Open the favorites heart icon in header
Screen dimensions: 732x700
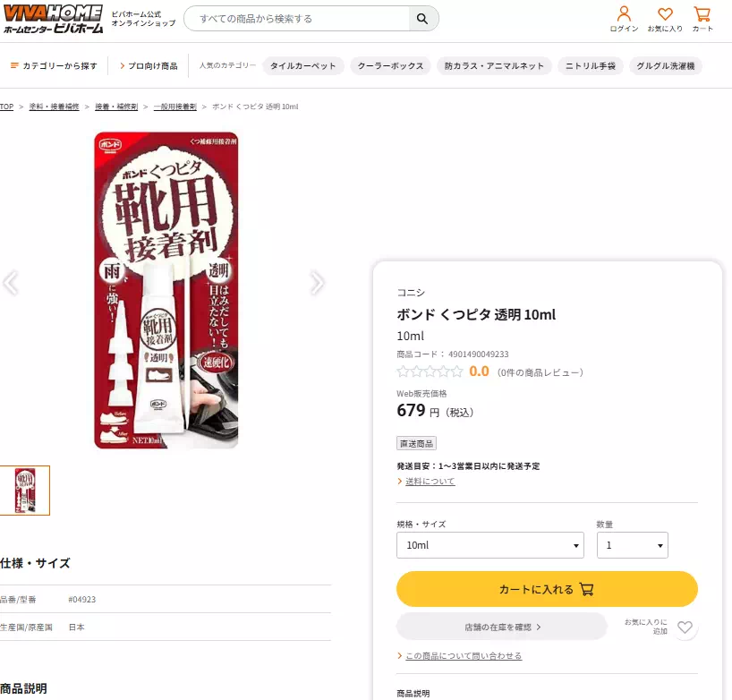(665, 14)
